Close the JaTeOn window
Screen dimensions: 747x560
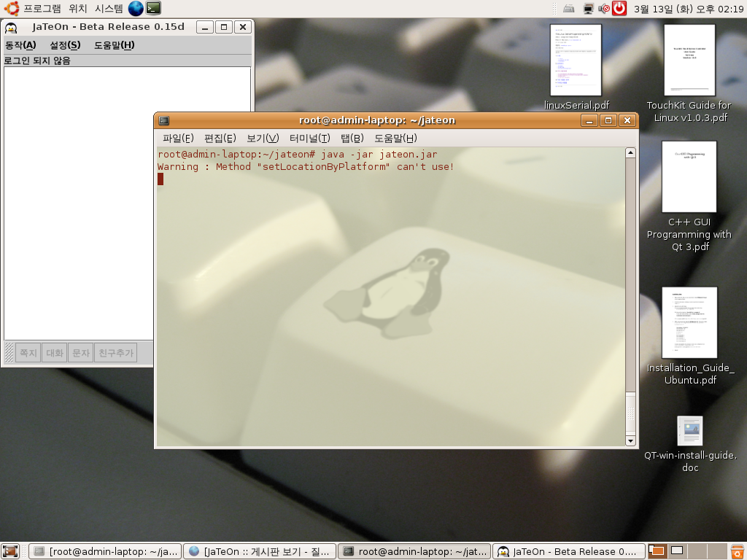click(x=243, y=27)
